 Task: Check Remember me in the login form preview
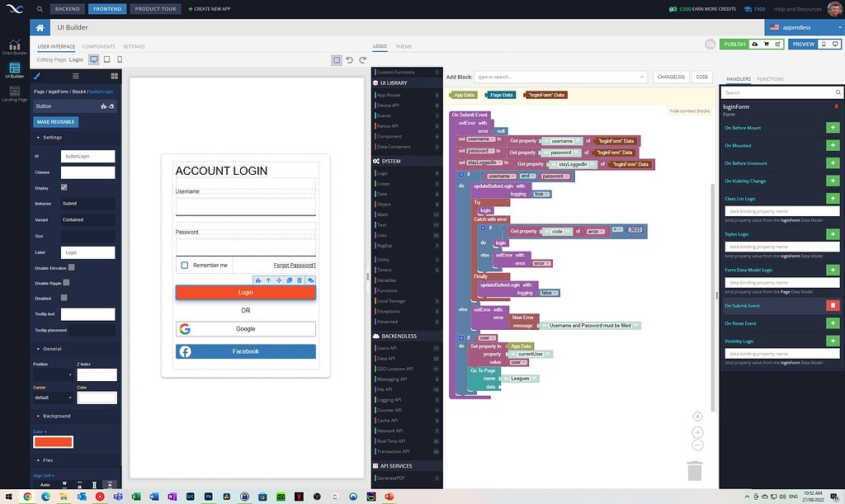[185, 264]
